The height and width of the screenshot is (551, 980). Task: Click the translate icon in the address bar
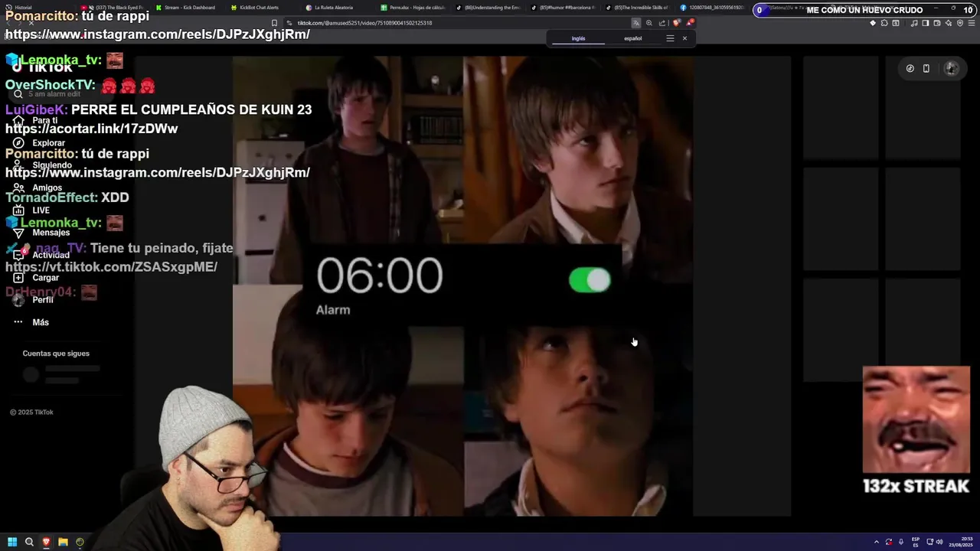click(635, 23)
